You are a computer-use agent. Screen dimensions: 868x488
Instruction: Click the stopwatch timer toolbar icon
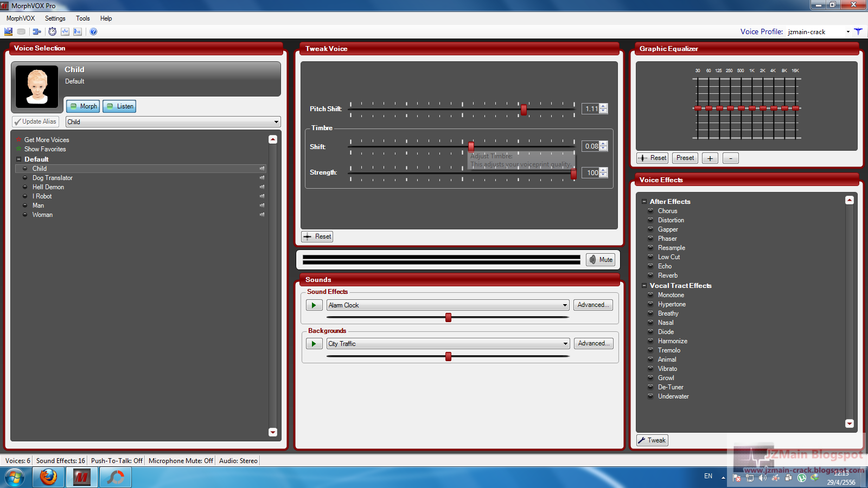point(52,31)
